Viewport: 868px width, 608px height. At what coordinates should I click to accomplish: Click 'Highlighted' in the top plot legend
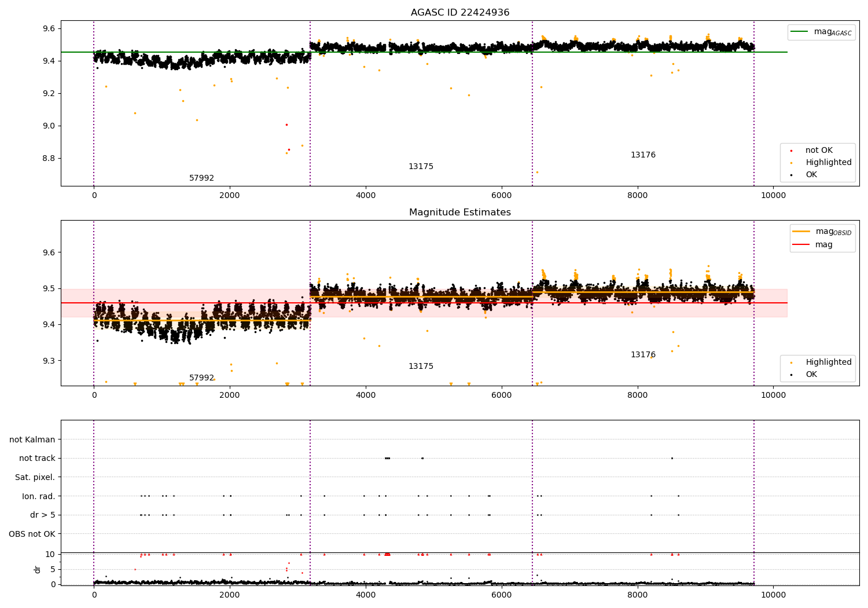[829, 163]
